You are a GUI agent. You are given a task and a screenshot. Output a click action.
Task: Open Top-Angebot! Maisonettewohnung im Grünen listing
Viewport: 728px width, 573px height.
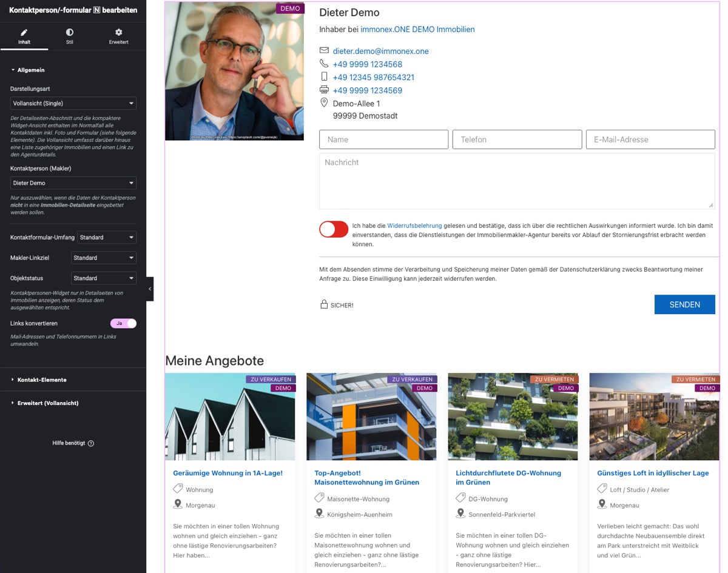coord(366,478)
